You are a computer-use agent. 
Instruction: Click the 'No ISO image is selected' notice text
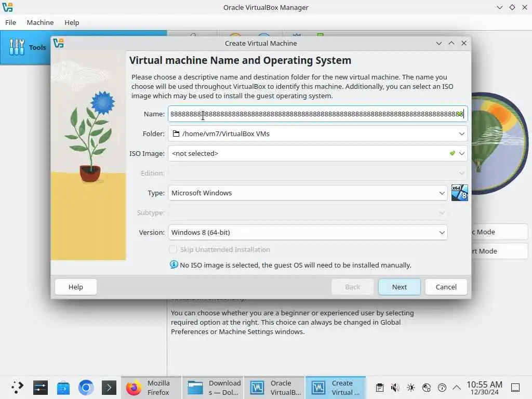(295, 265)
